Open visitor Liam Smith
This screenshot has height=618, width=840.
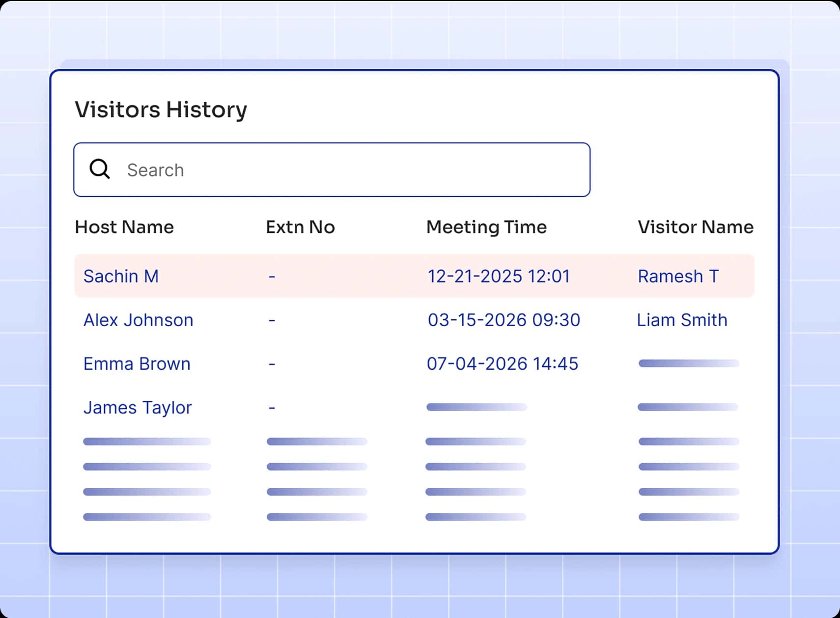[682, 320]
